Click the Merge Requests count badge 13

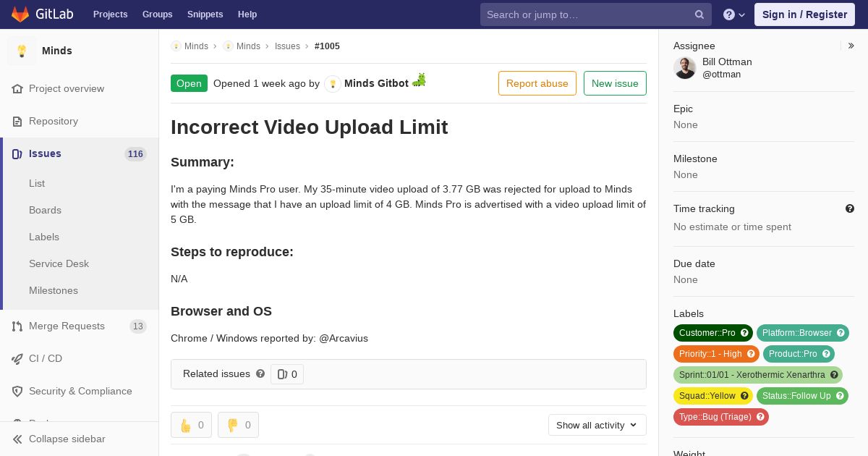coord(138,326)
